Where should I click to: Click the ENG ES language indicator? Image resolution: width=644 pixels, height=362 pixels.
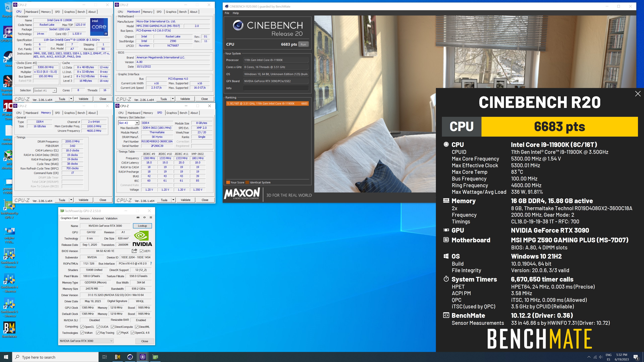(608, 357)
